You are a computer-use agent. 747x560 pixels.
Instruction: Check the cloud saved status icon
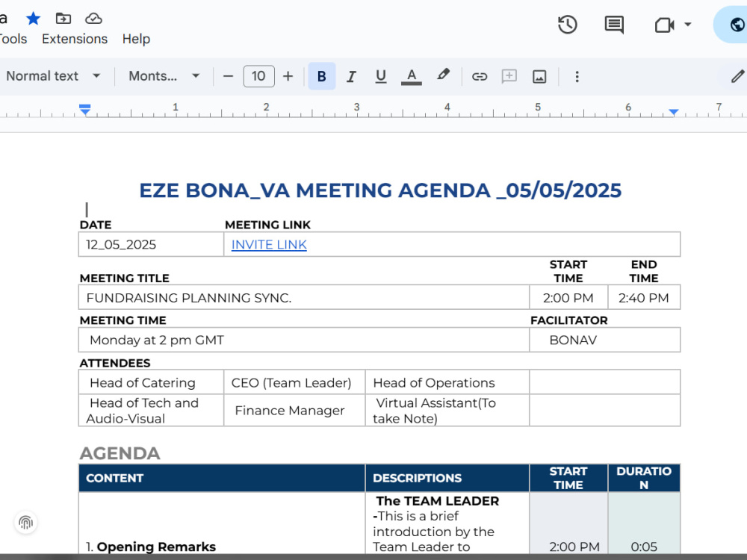pyautogui.click(x=93, y=19)
